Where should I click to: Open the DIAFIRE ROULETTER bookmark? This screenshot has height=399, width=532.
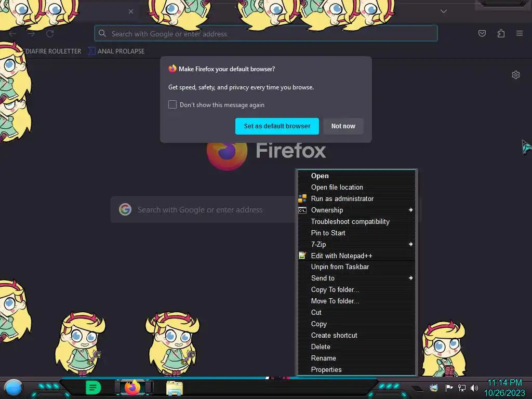[53, 51]
